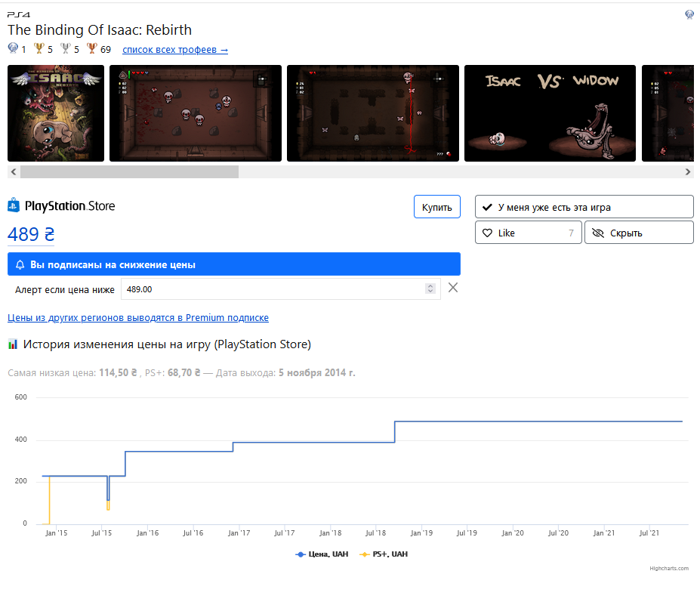Click the release date '5 ноября 2014 г.'

(x=317, y=373)
